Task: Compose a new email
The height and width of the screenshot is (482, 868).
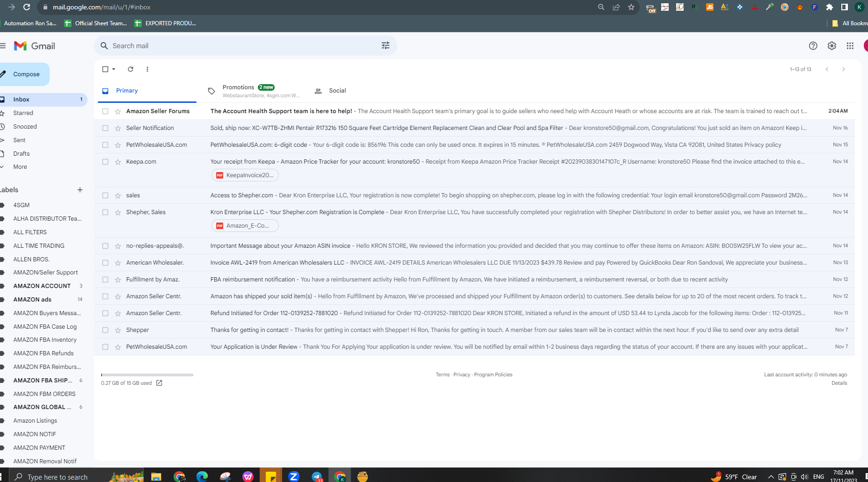Action: tap(24, 74)
